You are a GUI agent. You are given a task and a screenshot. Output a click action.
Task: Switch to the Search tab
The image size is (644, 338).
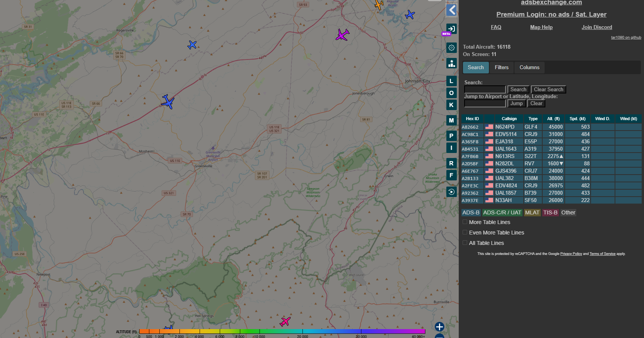pyautogui.click(x=476, y=68)
